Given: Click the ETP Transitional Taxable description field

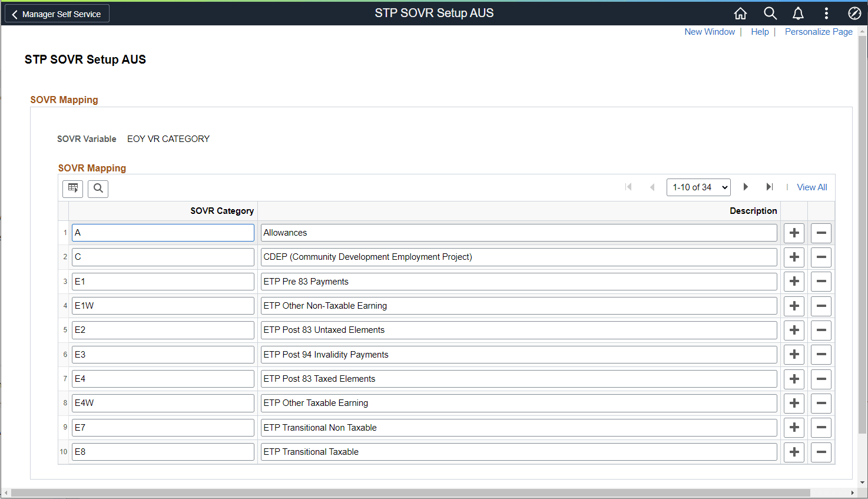Looking at the screenshot, I should [518, 452].
